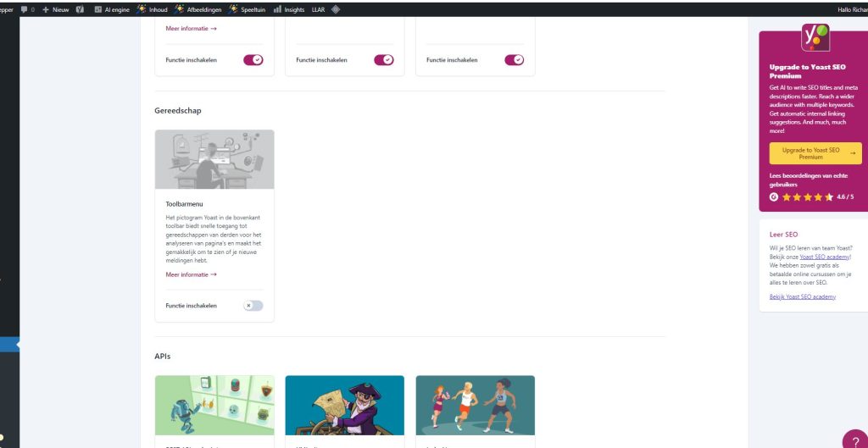Viewport: 868px width, 448px height.
Task: Open the Nieuw menu in admin bar
Action: (x=56, y=9)
